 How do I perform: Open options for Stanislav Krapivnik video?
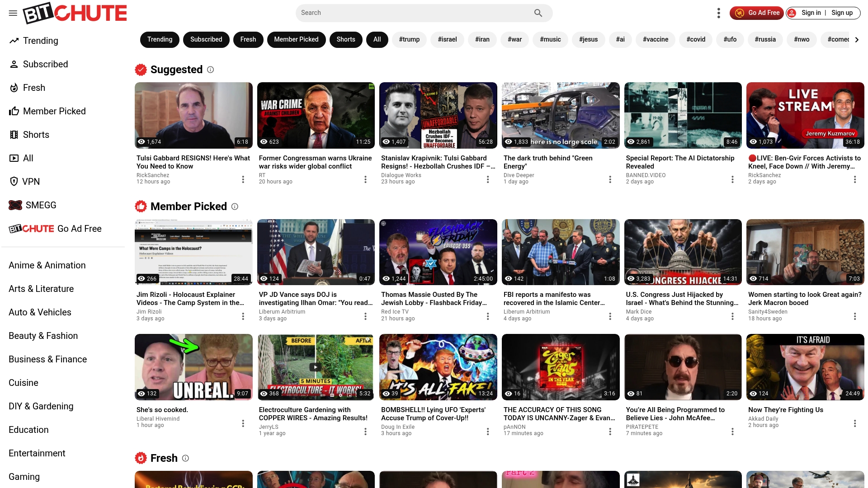point(488,179)
